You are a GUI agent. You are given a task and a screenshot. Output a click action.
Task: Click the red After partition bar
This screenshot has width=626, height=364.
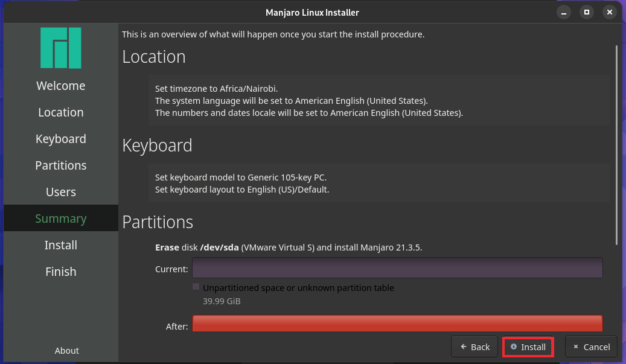point(397,324)
